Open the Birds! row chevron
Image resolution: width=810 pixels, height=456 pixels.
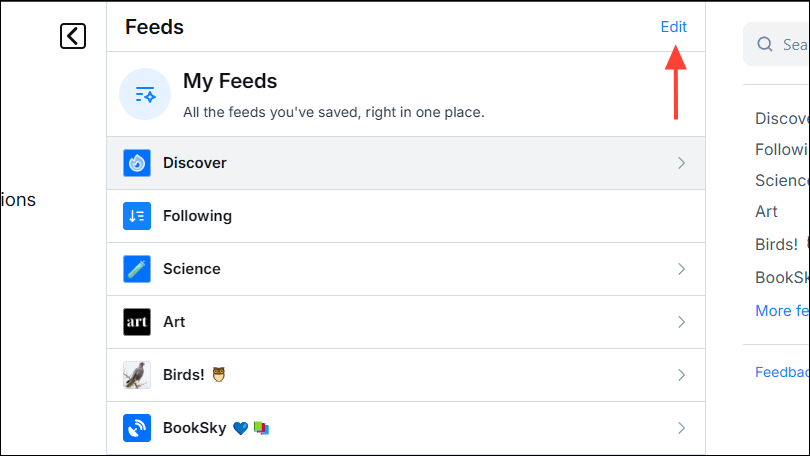pyautogui.click(x=681, y=375)
